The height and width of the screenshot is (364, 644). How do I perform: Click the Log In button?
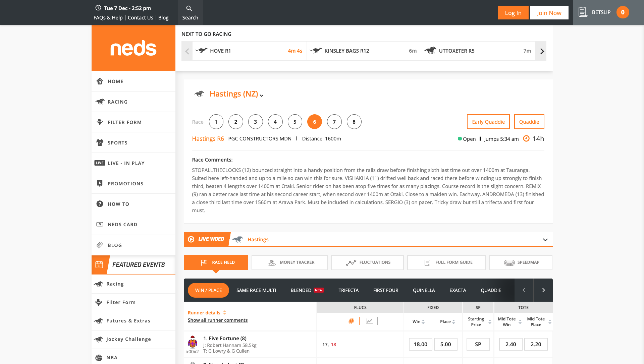513,13
